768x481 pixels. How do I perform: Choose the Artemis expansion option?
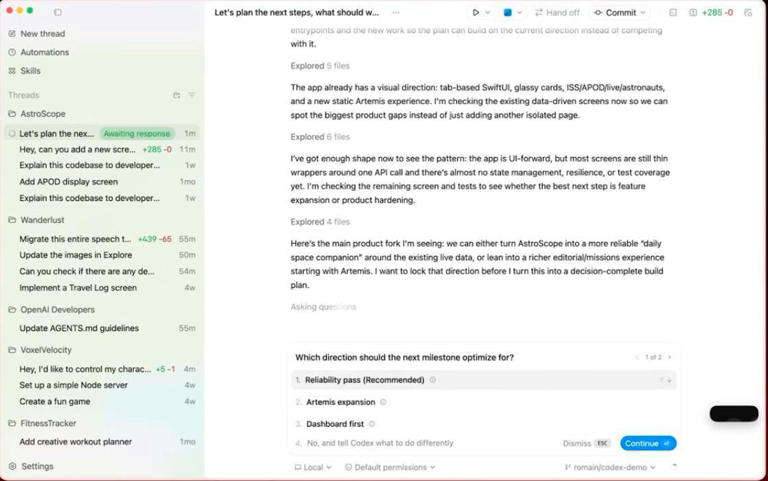point(340,402)
